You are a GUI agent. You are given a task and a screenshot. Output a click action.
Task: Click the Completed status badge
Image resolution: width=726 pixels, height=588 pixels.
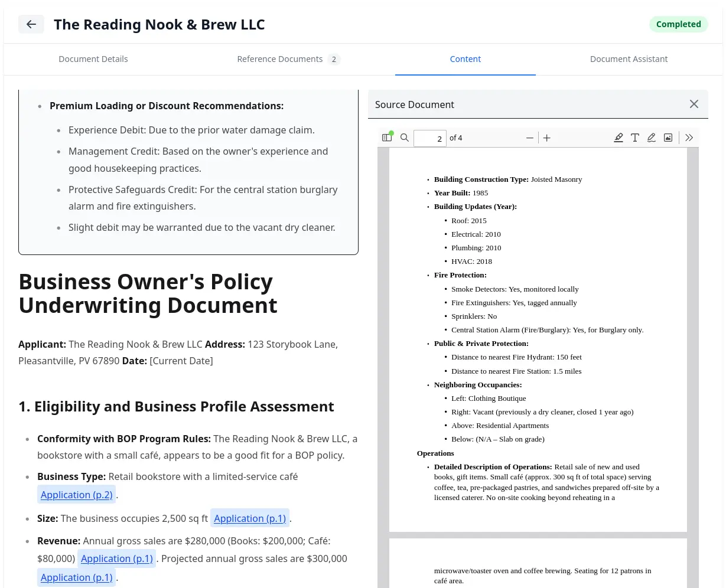678,24
